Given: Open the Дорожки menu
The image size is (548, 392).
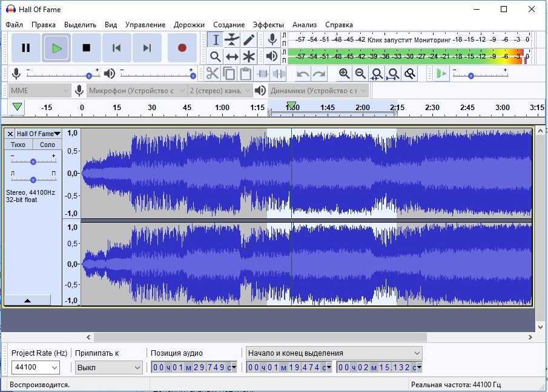Looking at the screenshot, I should [189, 25].
